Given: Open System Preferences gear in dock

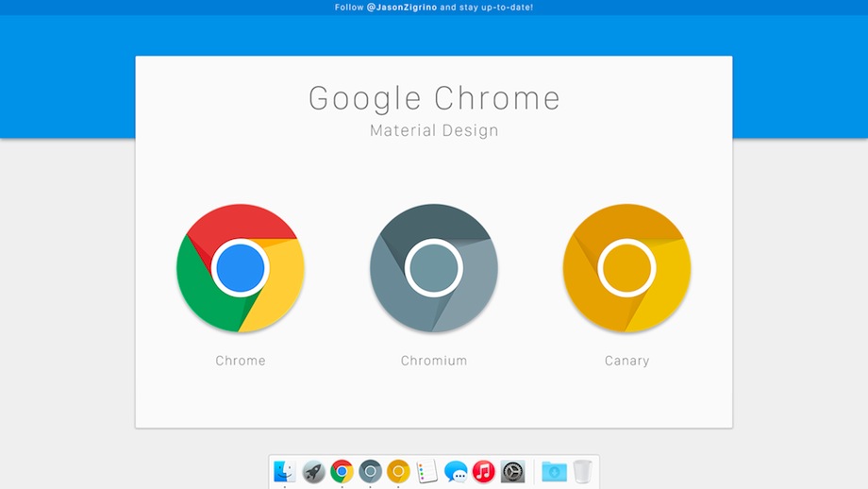Looking at the screenshot, I should click(512, 472).
